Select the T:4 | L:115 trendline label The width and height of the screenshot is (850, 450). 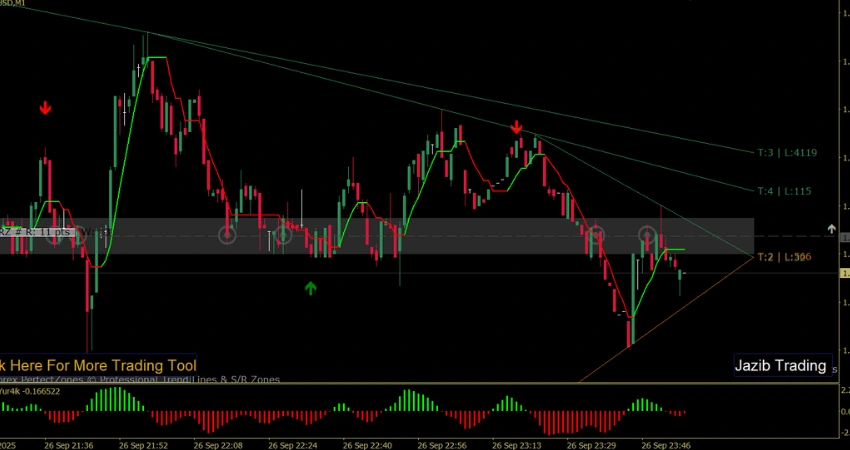[x=783, y=190]
